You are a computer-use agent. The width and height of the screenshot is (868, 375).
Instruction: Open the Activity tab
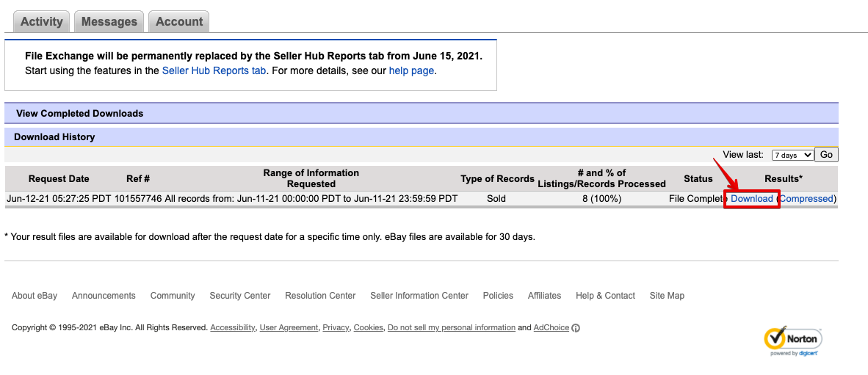42,21
